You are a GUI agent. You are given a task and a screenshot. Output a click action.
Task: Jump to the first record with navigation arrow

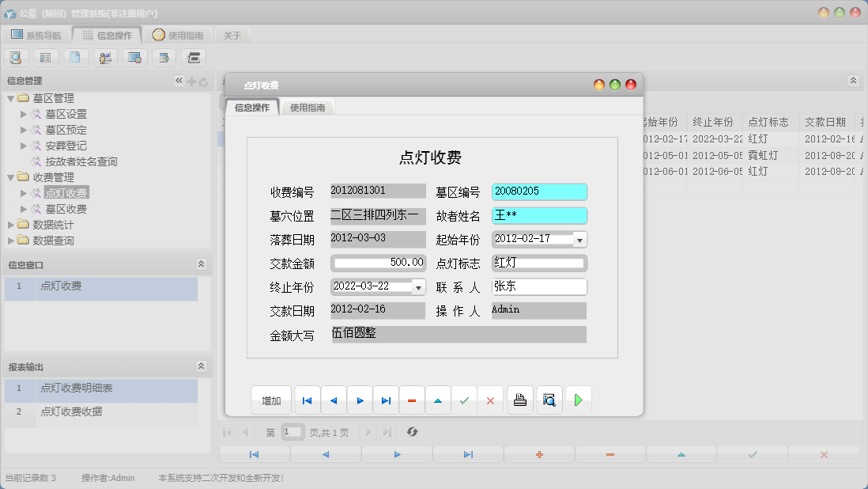pyautogui.click(x=307, y=400)
